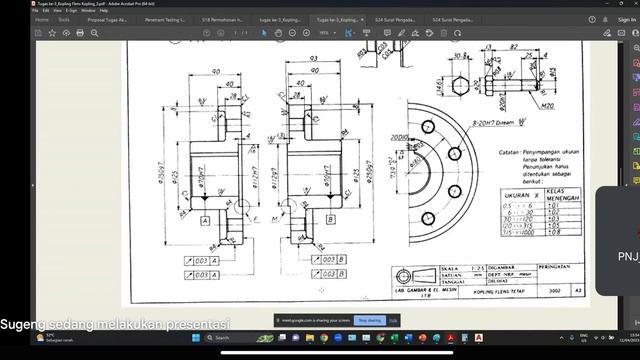The image size is (640, 360).
Task: Open the notifications bell
Action: click(x=605, y=20)
